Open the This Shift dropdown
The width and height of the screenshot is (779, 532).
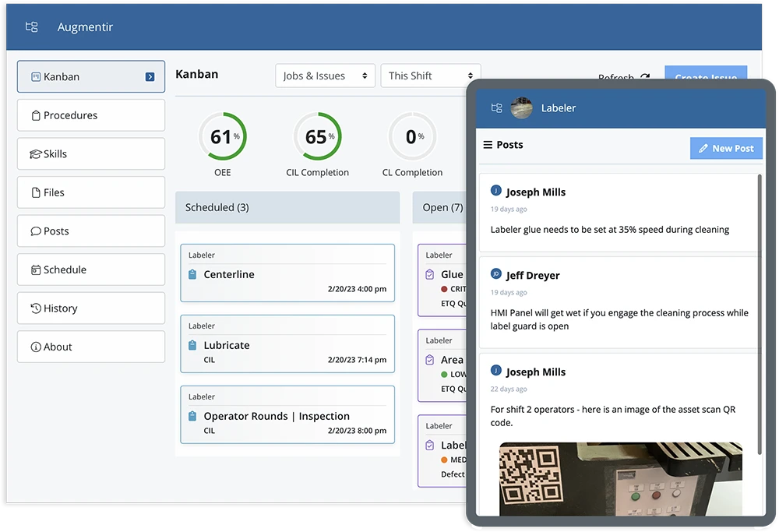[x=430, y=76]
